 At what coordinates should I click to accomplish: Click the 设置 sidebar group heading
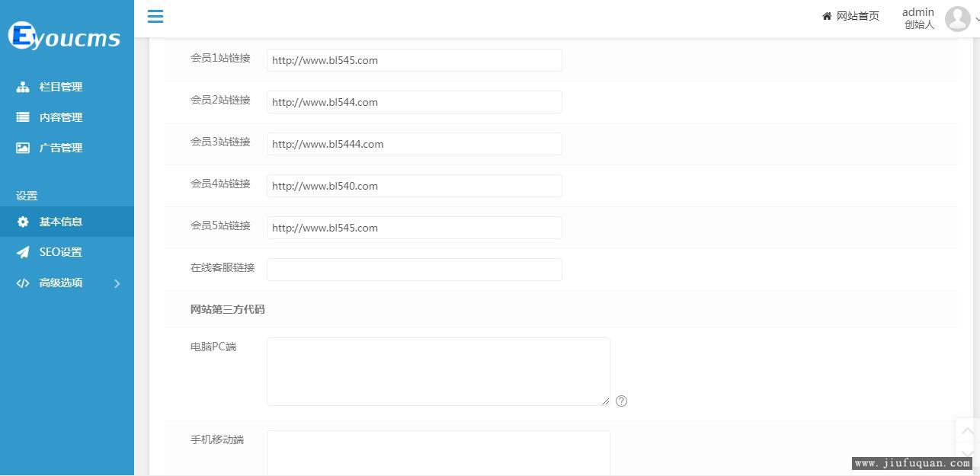point(27,196)
